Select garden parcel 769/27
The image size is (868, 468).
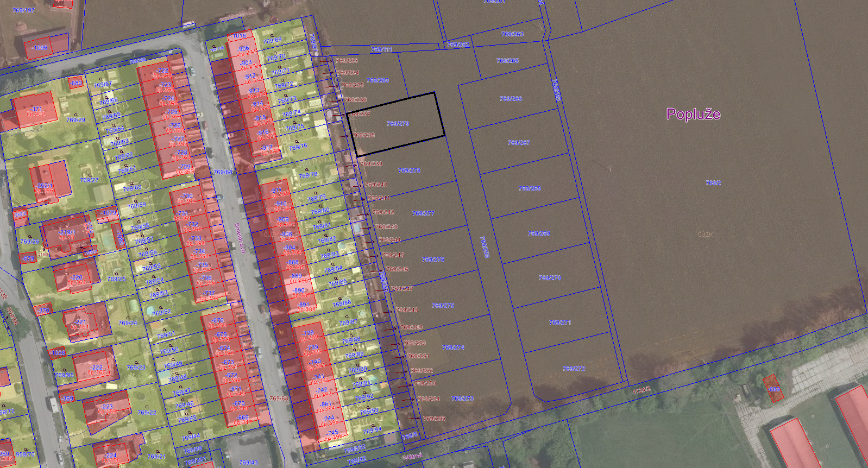(89, 180)
